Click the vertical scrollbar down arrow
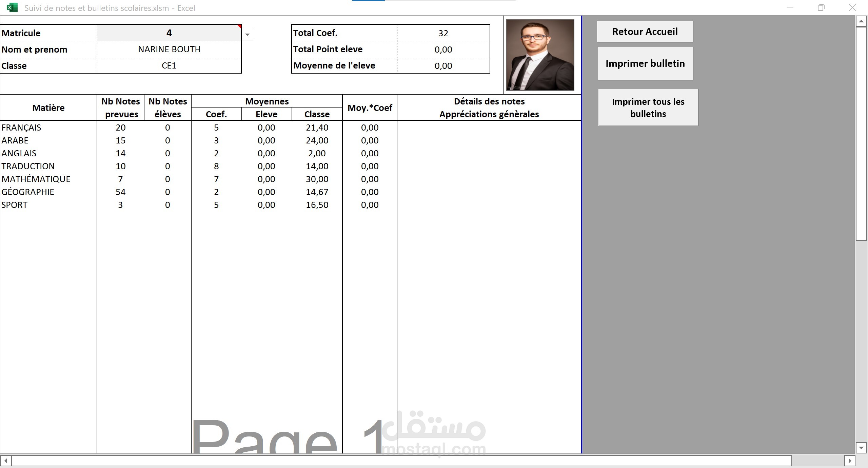Viewport: 868px width, 468px height. coord(861,448)
